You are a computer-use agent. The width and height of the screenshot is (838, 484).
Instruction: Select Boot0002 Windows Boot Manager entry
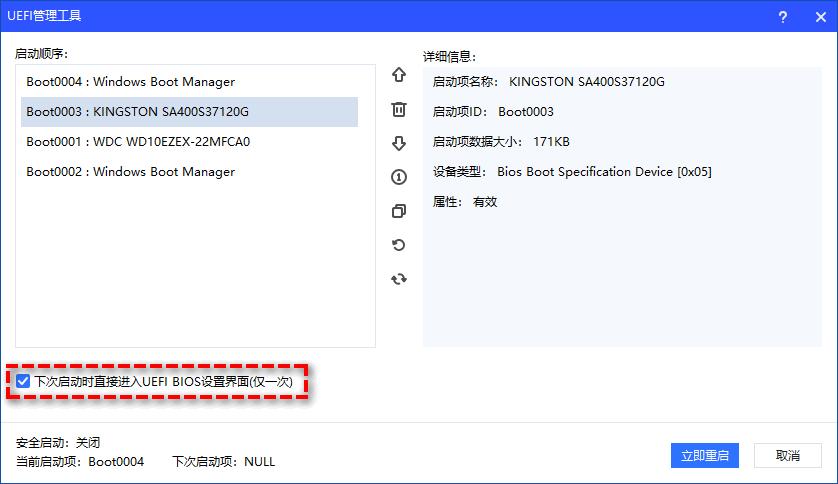pyautogui.click(x=130, y=172)
